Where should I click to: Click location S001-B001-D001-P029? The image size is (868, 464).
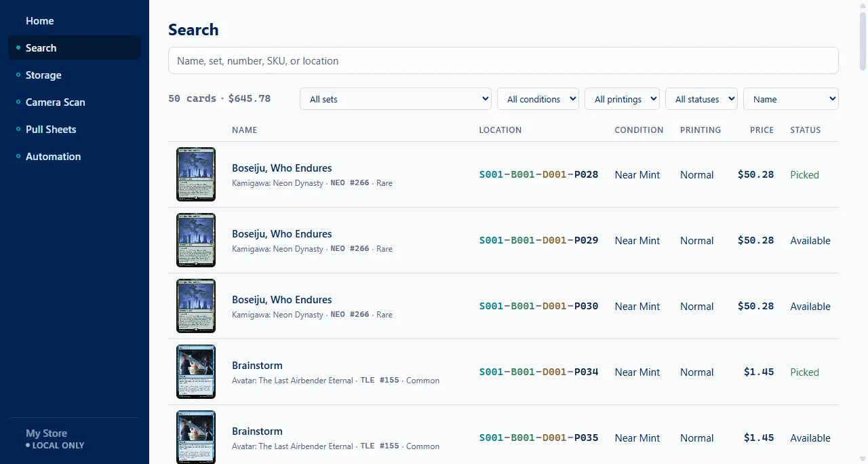[x=538, y=240]
